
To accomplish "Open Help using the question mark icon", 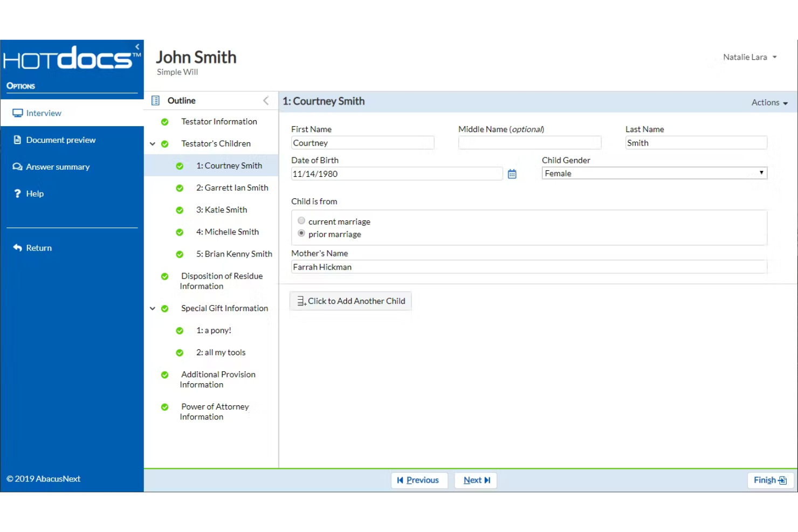I will coord(17,194).
